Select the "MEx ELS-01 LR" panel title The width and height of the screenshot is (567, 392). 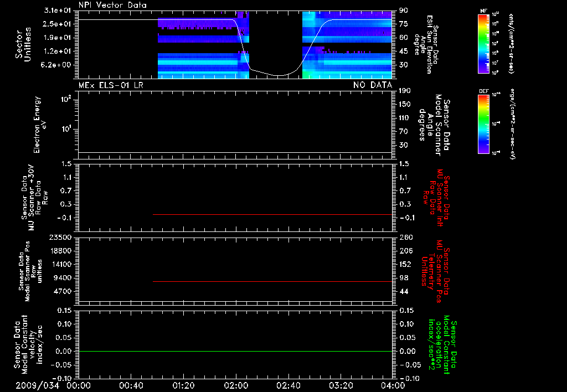coord(111,85)
